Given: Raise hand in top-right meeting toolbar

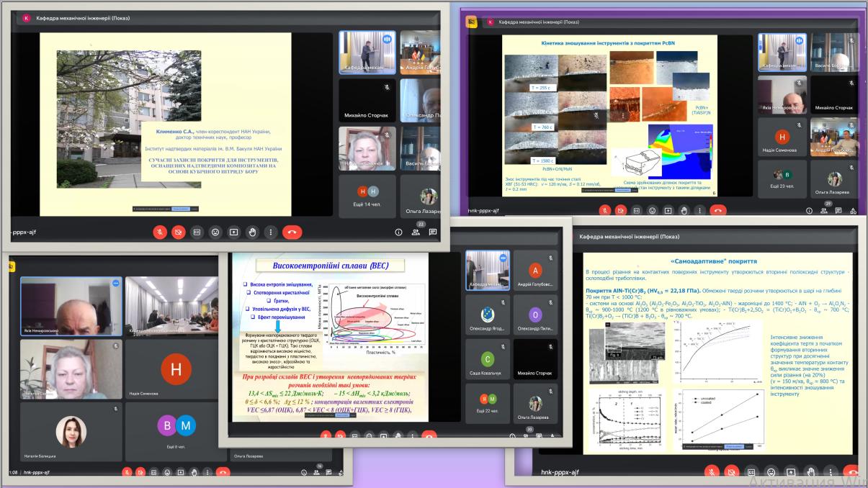Looking at the screenshot, I should (x=684, y=211).
